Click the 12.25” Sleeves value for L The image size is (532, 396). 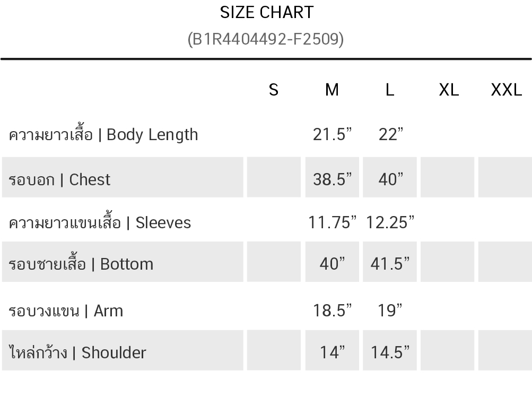[x=390, y=222]
